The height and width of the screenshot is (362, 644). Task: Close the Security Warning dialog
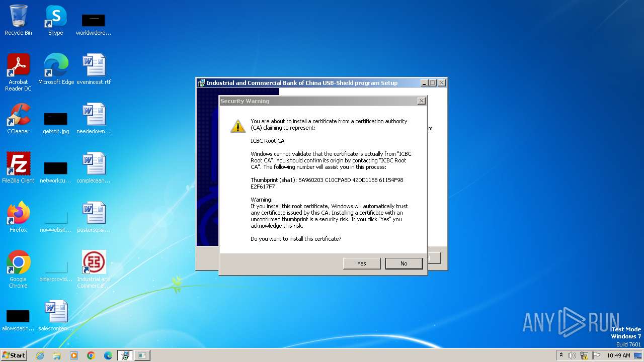pos(422,101)
